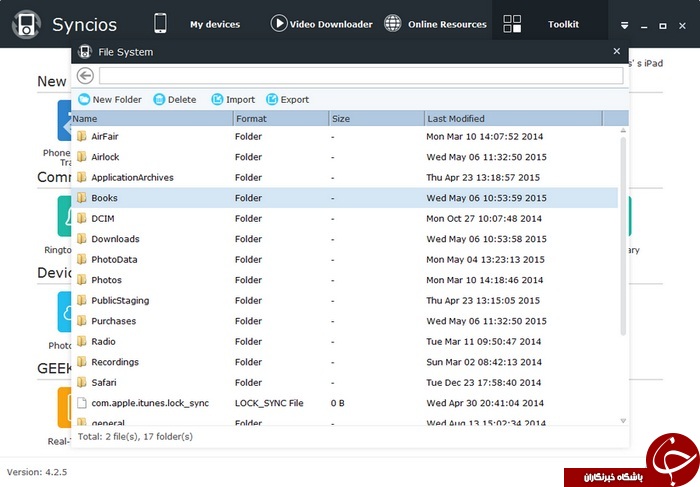This screenshot has height=487, width=700.
Task: Create a New Folder
Action: click(x=110, y=100)
